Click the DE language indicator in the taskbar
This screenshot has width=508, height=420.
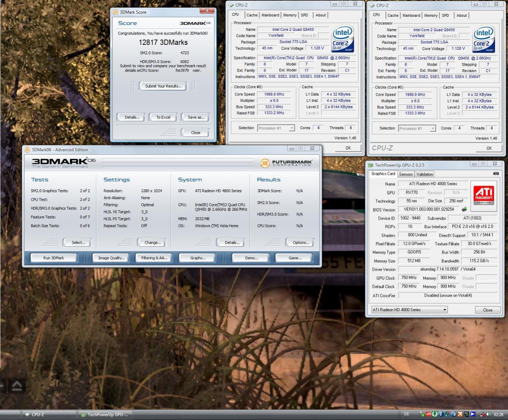click(406, 414)
